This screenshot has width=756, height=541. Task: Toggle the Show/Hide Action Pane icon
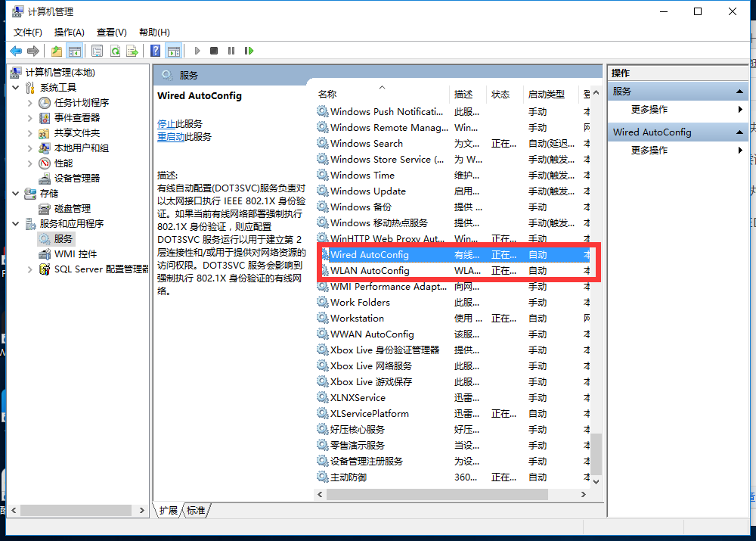point(174,51)
